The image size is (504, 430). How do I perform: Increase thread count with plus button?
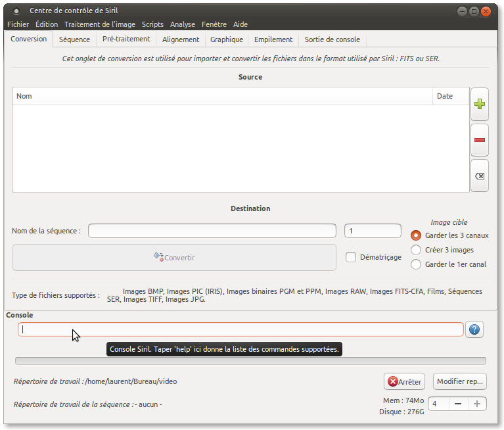[477, 404]
